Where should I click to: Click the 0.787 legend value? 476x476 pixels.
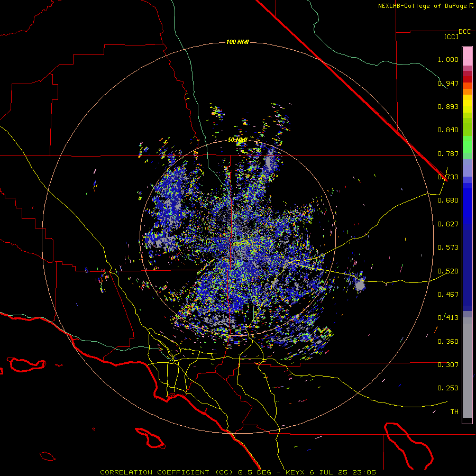[448, 153]
